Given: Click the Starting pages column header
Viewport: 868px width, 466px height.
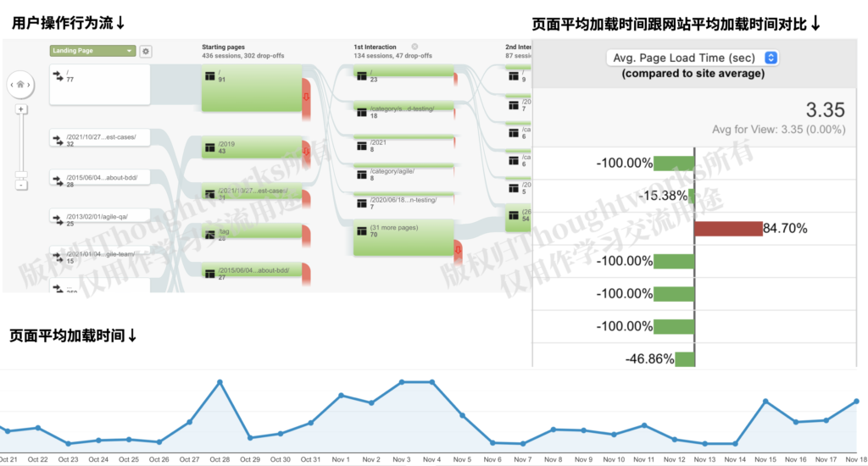Looking at the screenshot, I should point(223,47).
